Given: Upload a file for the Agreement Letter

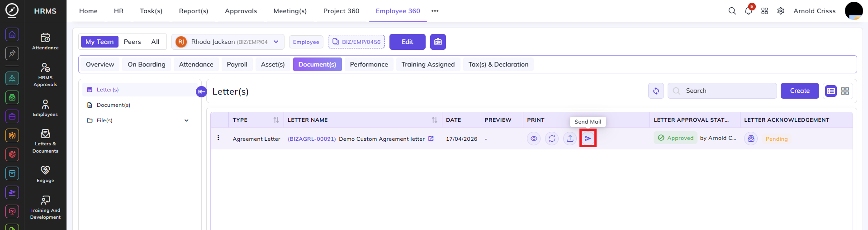Looking at the screenshot, I should point(570,139).
